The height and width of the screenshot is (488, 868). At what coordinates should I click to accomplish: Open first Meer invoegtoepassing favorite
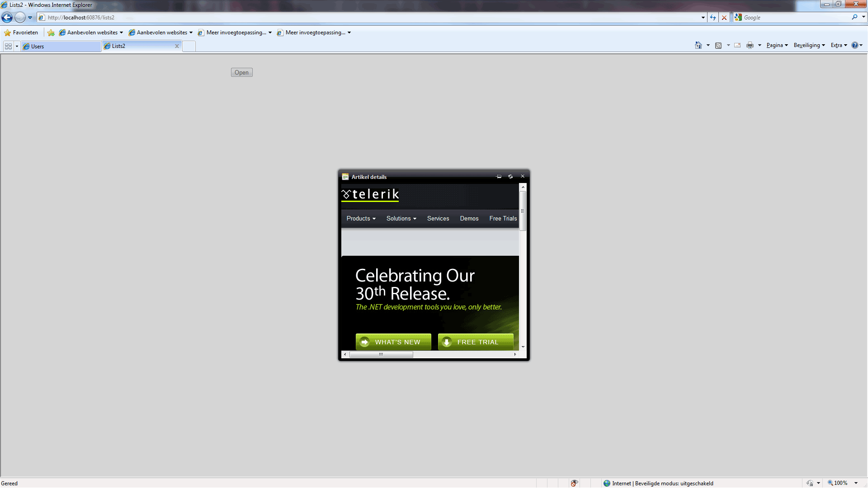(235, 33)
